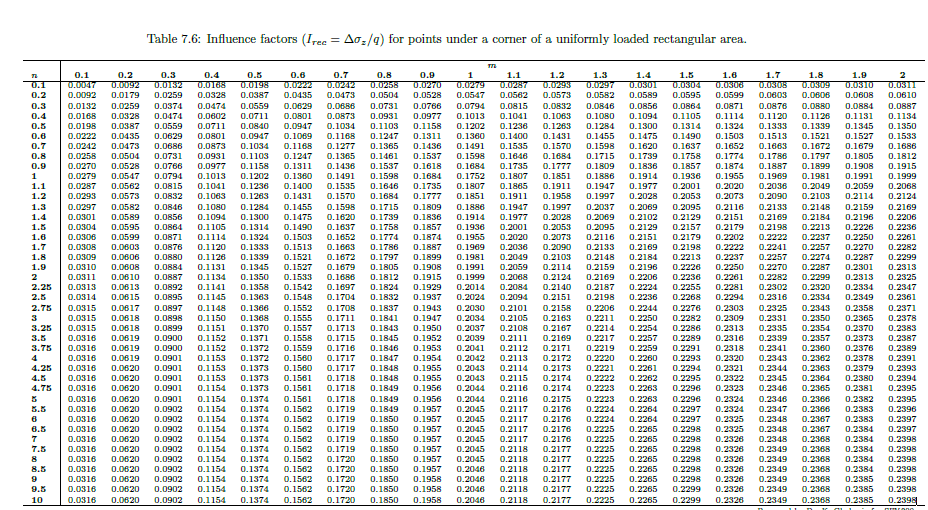
Task: Select column header m = 1.2
Action: click(557, 75)
